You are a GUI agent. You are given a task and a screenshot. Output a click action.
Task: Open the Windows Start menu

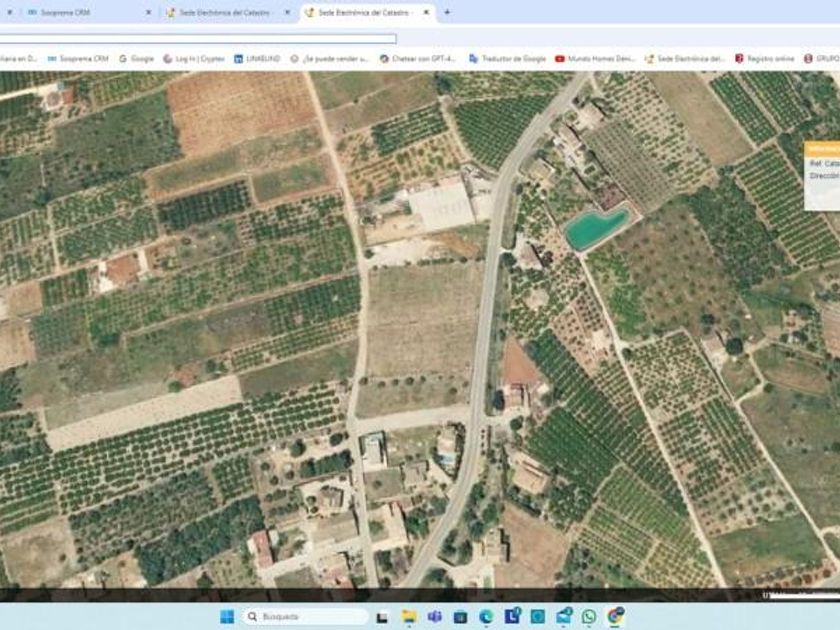227,616
